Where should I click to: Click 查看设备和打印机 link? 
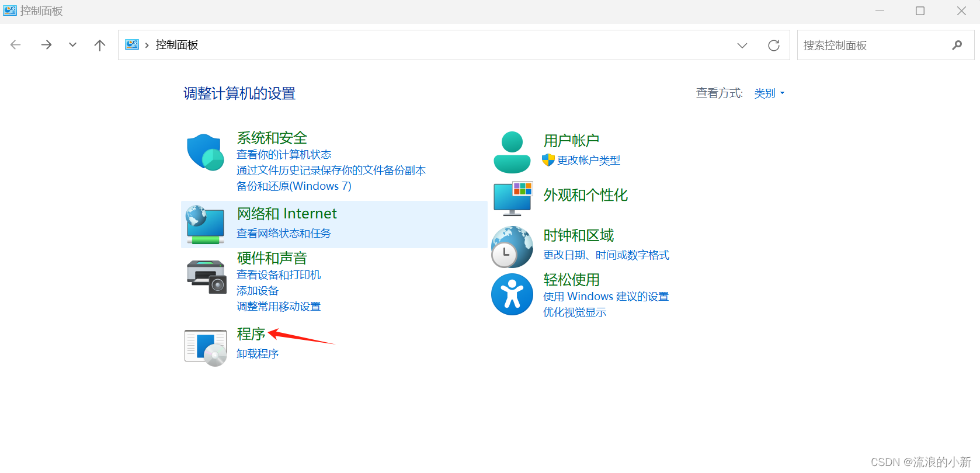[279, 275]
